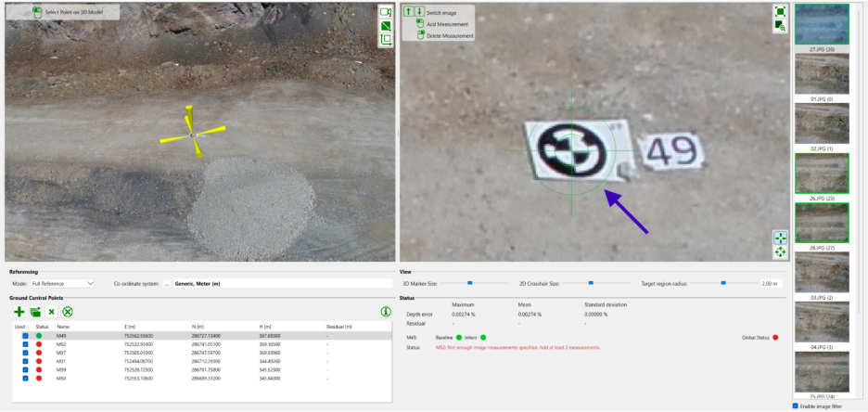Viewport: 868px width, 412px height.
Task: Toggle the Used checkbox for M37
Action: (x=24, y=353)
